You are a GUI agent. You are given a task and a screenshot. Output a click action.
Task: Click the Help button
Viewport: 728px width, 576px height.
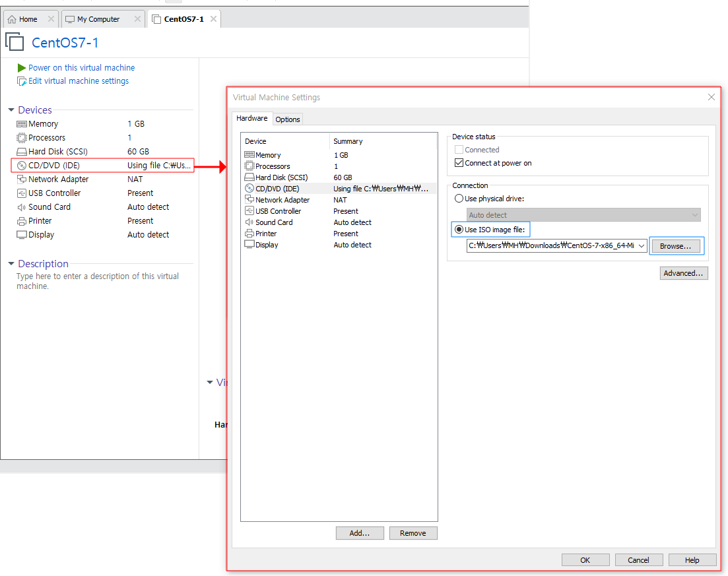[692, 560]
